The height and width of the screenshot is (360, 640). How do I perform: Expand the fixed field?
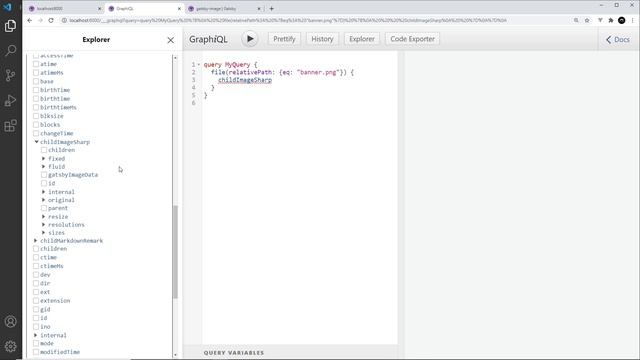tap(44, 158)
